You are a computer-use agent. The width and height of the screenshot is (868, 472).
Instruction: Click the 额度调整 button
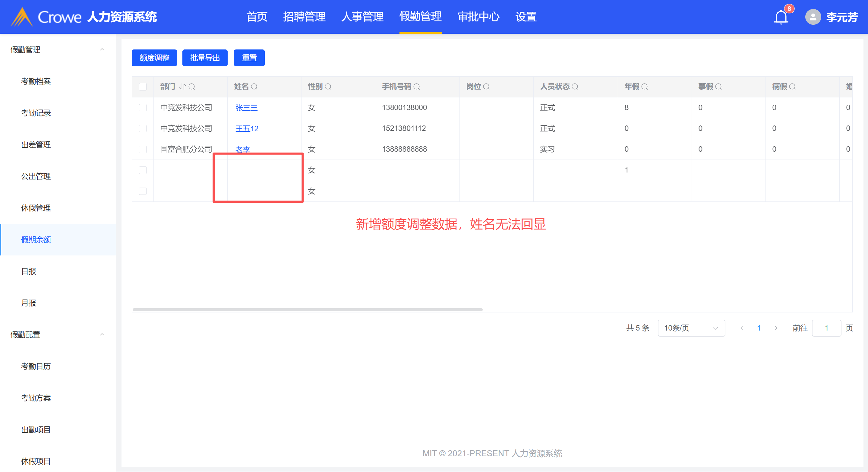[x=154, y=58]
